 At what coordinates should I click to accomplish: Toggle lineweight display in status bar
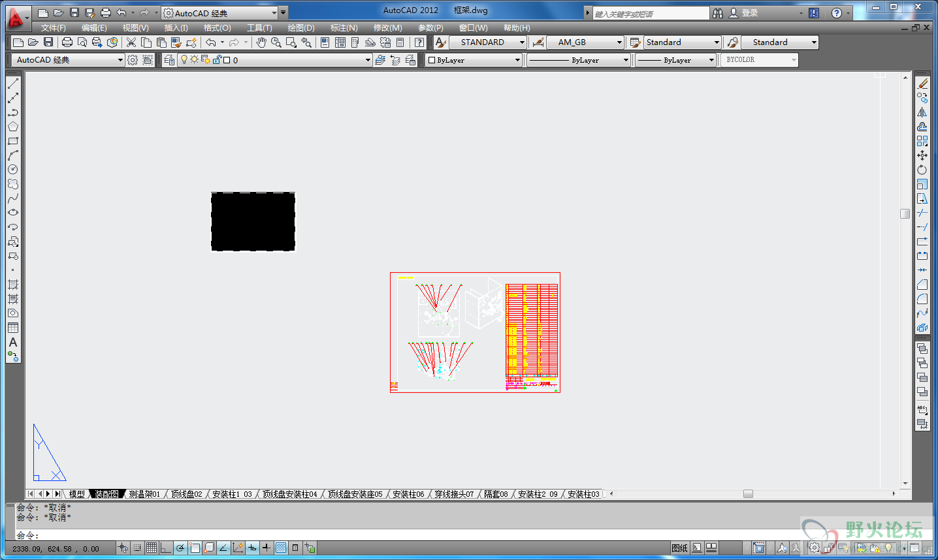pyautogui.click(x=267, y=548)
